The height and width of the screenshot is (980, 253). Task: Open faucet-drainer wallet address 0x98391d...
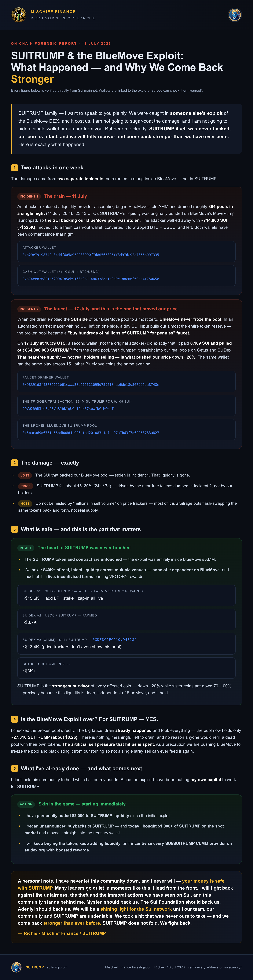91,385
